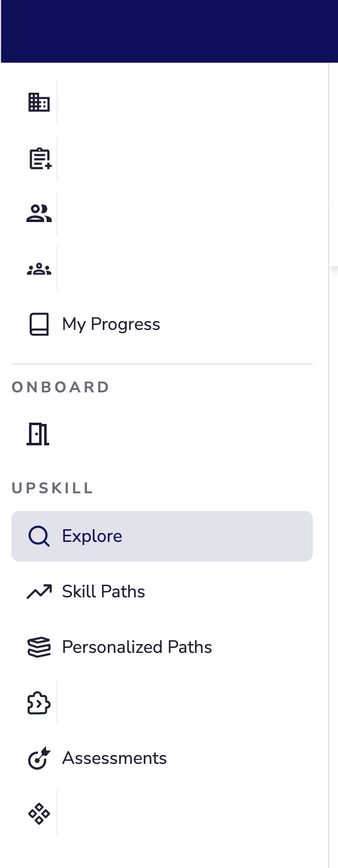Select the clipboard with plus icon

39,158
